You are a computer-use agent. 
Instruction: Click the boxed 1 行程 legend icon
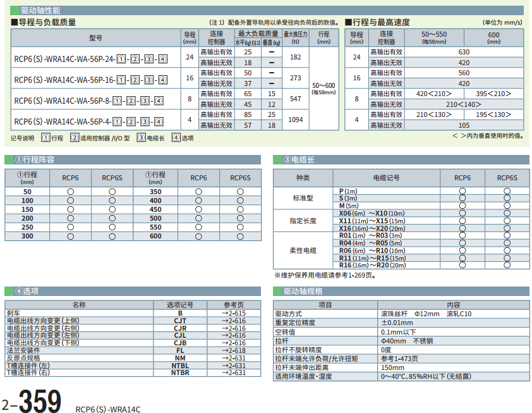pyautogui.click(x=45, y=137)
